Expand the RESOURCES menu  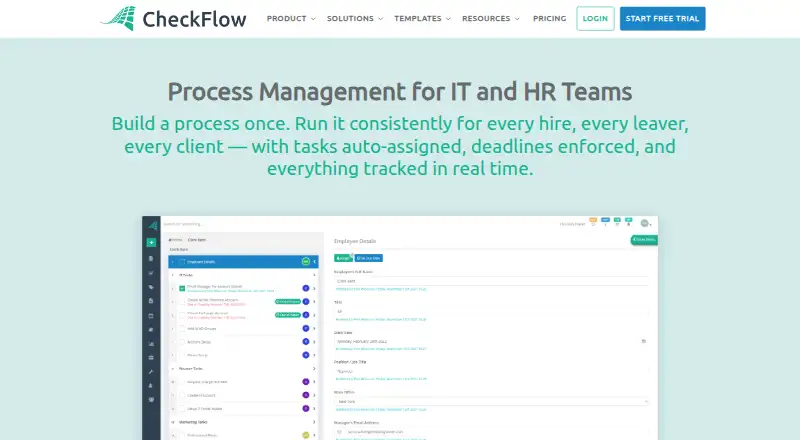click(491, 18)
